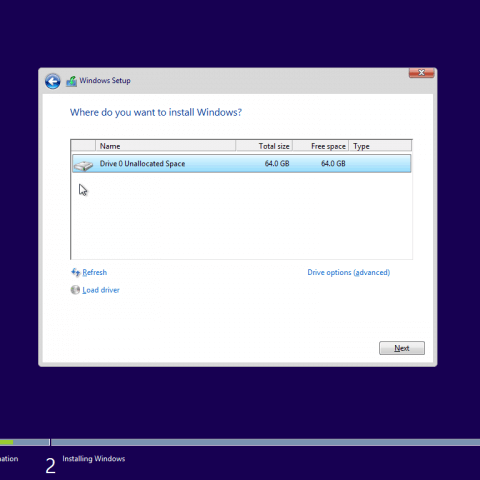Screen dimensions: 480x480
Task: Click the Windows Setup title icon
Action: coord(71,81)
